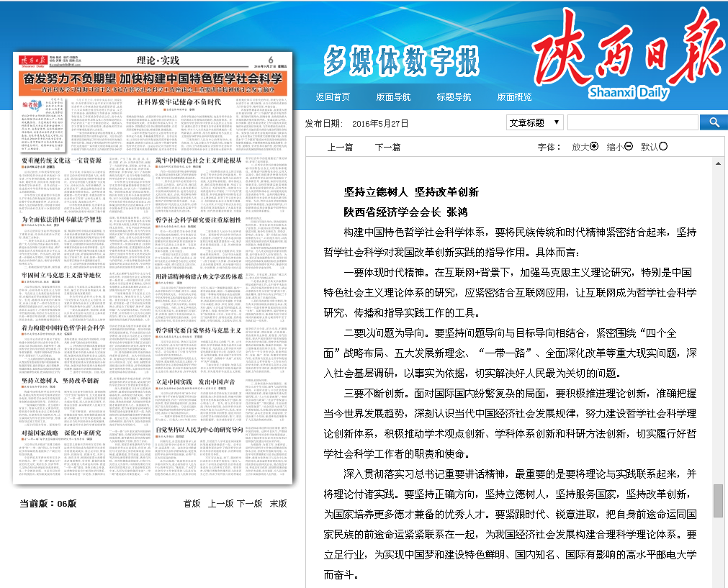728x588 pixels.
Task: Go to previous page via 上一版
Action: click(220, 504)
